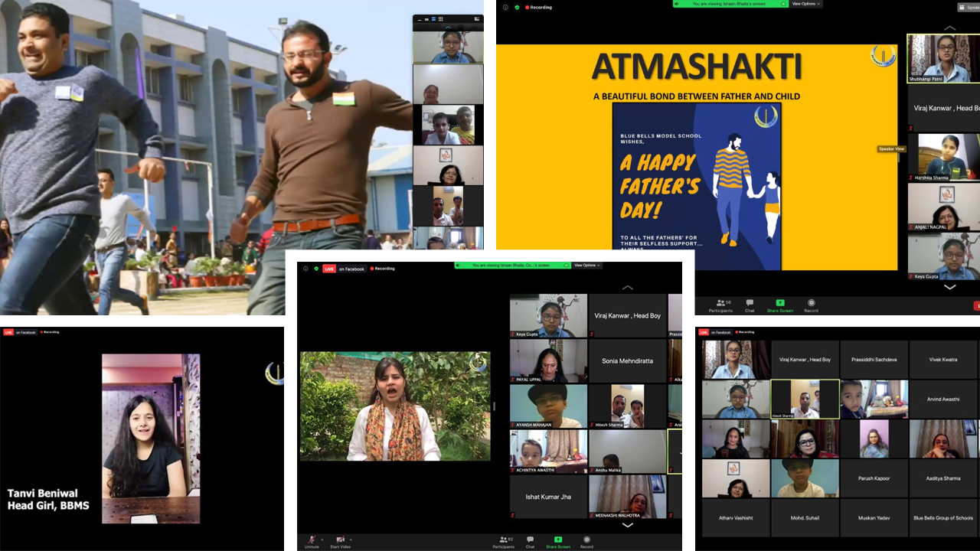Select Muskan Yadav participant tile
The height and width of the screenshot is (551, 980).
tap(874, 518)
